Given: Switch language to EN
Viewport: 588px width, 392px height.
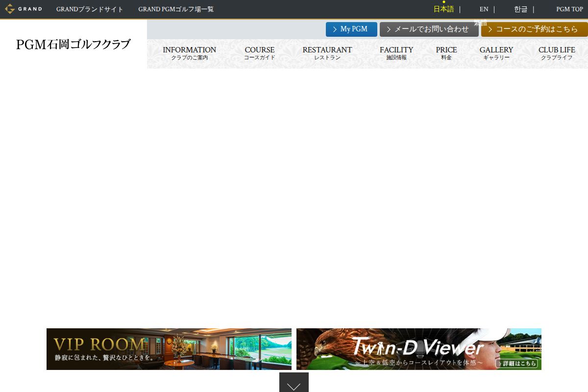Looking at the screenshot, I should point(484,9).
